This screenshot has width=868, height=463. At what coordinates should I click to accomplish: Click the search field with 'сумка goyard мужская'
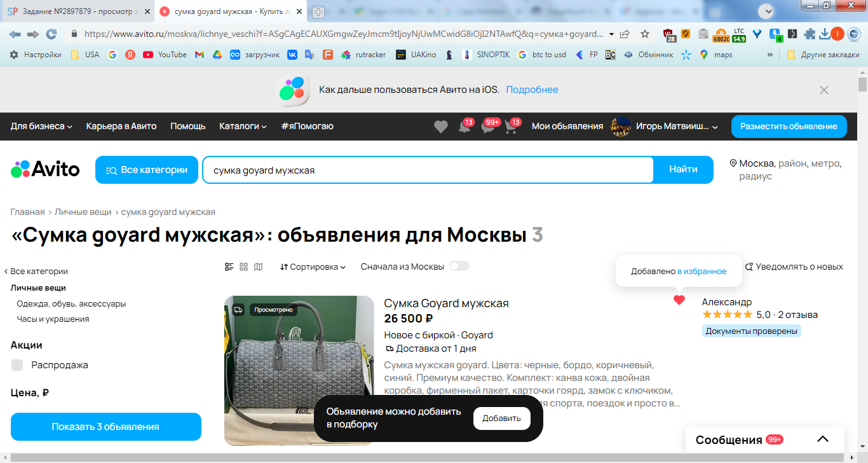[x=428, y=170]
